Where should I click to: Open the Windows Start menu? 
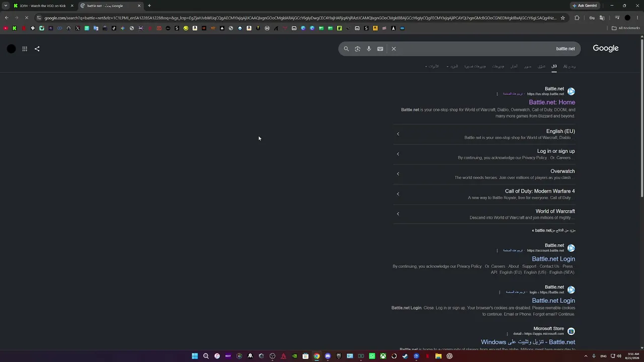195,356
